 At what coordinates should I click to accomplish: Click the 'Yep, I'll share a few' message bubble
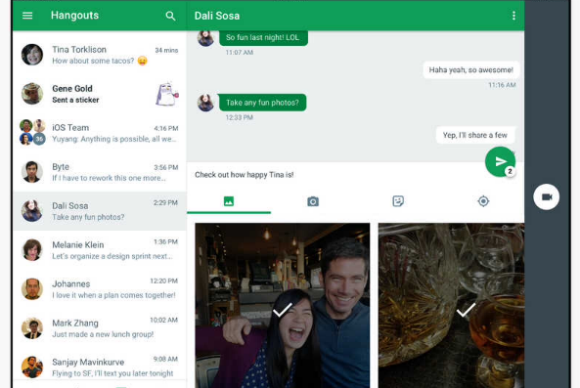475,135
